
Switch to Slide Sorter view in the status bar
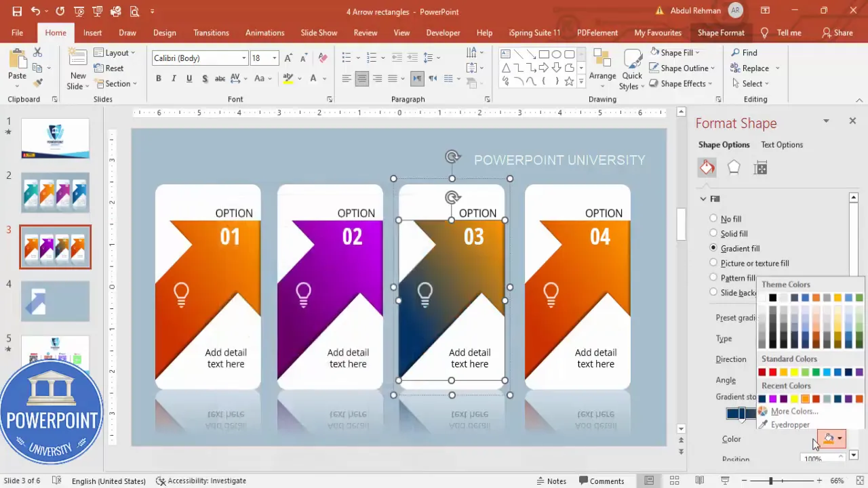674,481
